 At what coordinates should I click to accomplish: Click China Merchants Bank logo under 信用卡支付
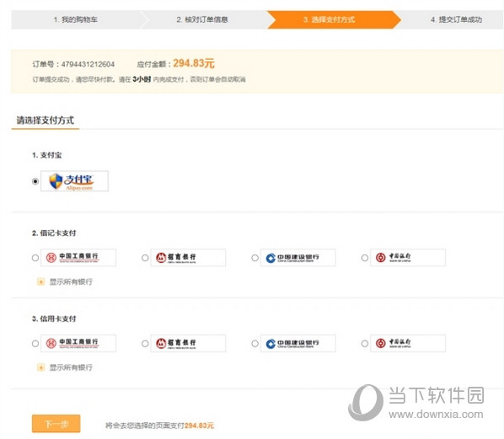[188, 343]
